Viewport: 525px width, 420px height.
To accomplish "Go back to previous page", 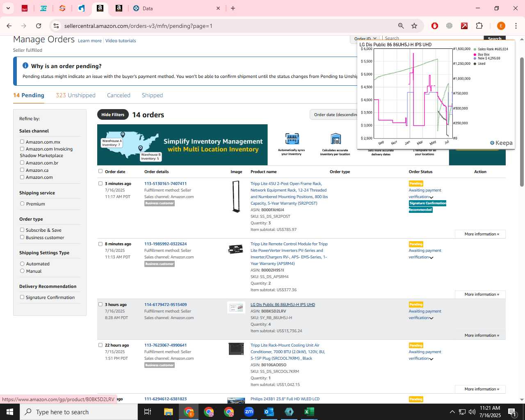I will [x=9, y=26].
